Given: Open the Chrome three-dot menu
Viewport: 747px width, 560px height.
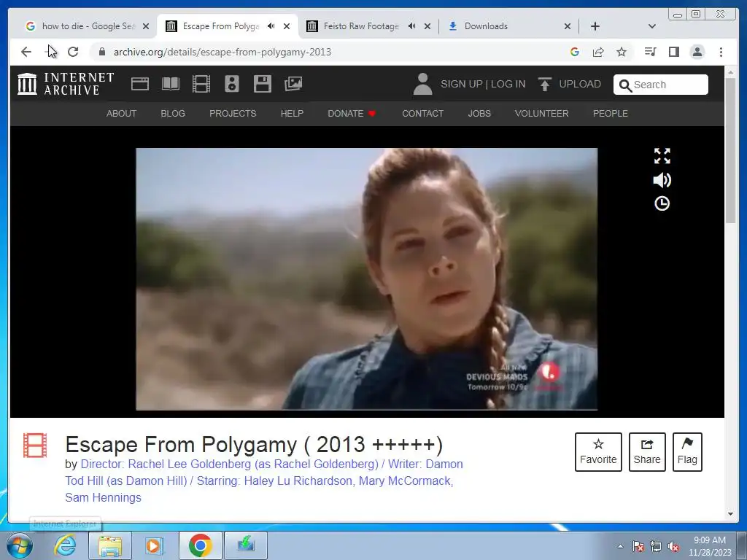Looking at the screenshot, I should [x=721, y=52].
